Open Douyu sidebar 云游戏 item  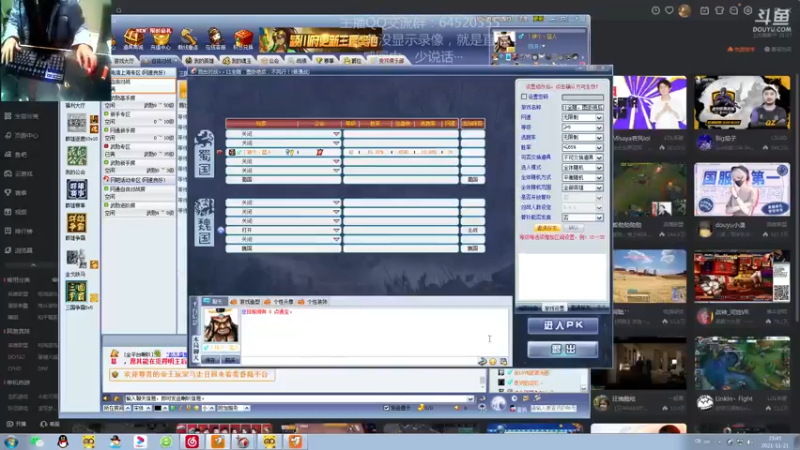click(x=18, y=173)
